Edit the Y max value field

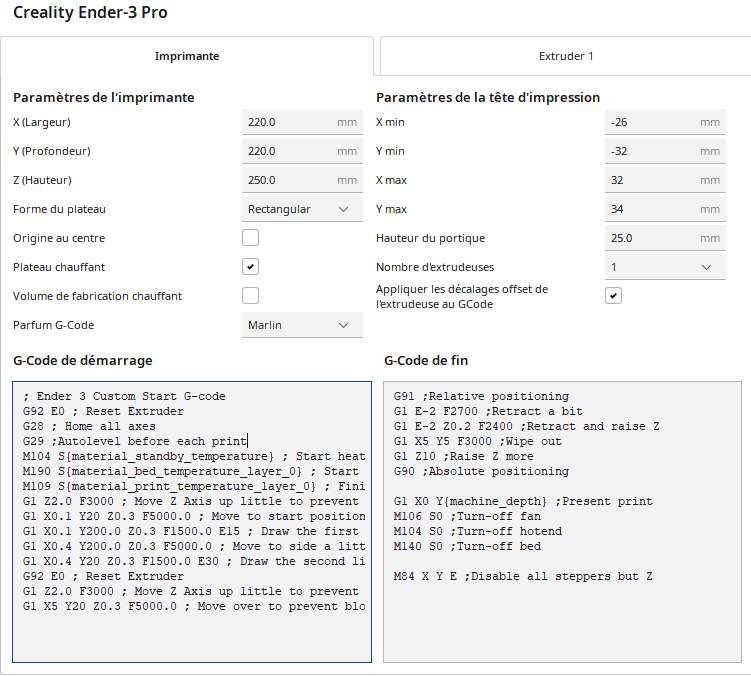click(665, 209)
